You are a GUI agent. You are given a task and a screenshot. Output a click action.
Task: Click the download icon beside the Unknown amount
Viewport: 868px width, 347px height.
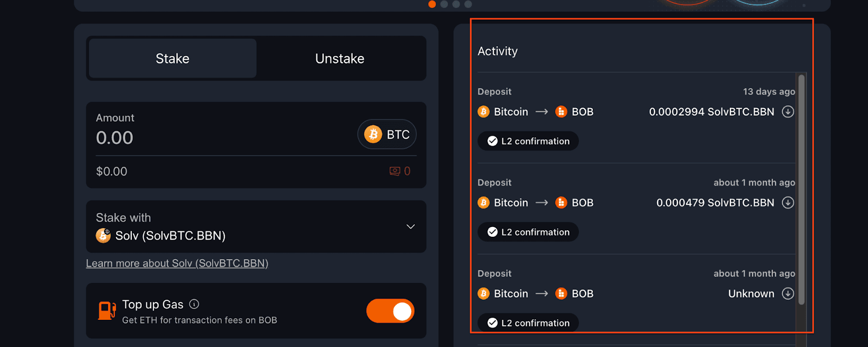coord(788,294)
